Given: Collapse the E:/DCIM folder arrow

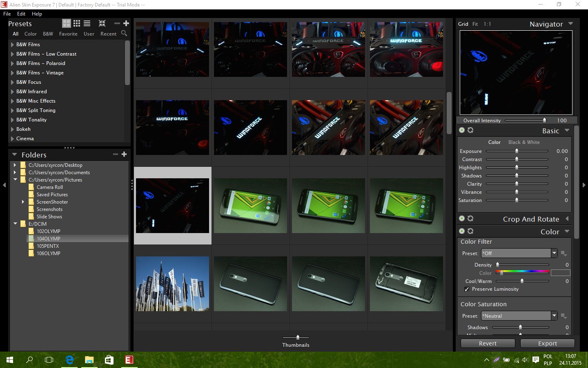Looking at the screenshot, I should 15,224.
